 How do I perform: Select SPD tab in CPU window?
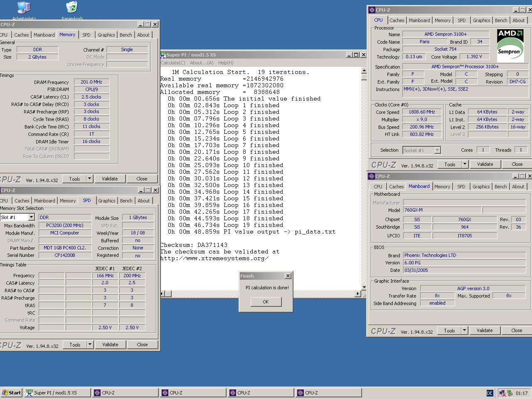click(x=462, y=20)
